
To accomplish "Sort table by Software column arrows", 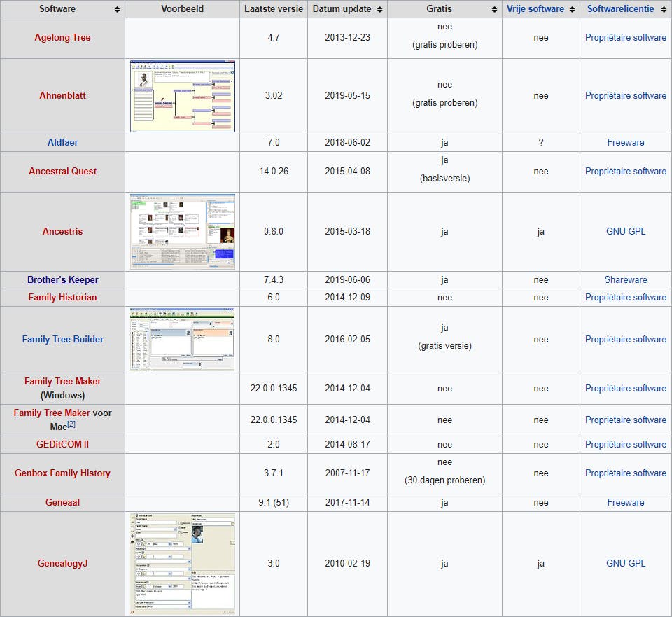I will point(118,9).
